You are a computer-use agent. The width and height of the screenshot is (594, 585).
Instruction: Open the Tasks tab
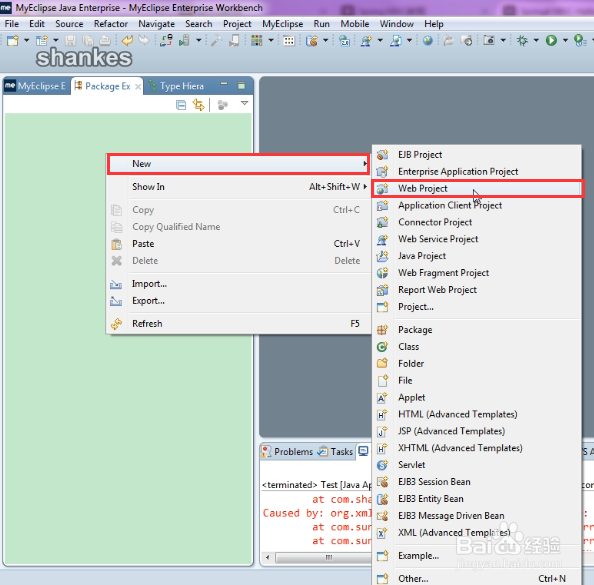336,452
